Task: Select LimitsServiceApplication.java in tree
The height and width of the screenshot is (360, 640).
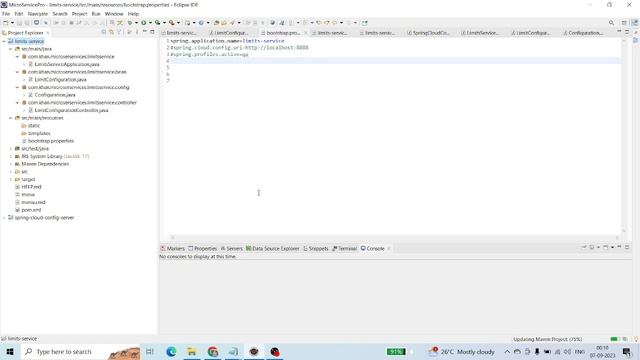Action: pos(67,64)
